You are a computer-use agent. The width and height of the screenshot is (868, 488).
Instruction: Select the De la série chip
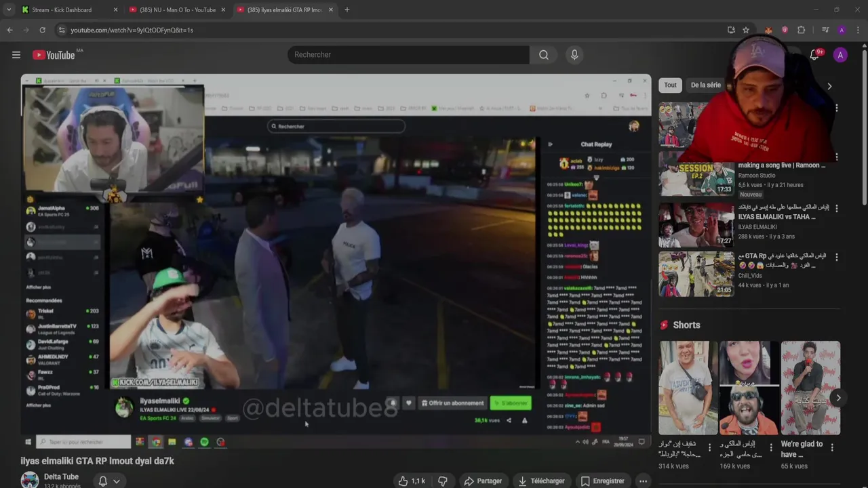pyautogui.click(x=705, y=85)
